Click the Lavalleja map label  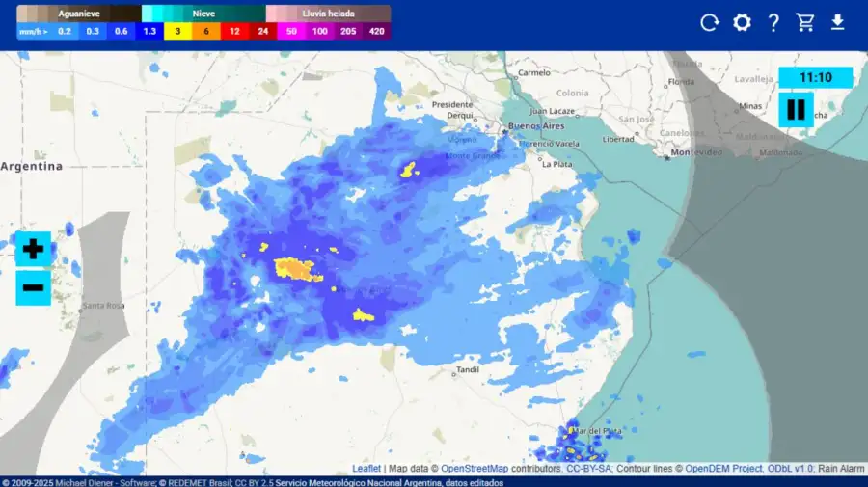click(753, 79)
